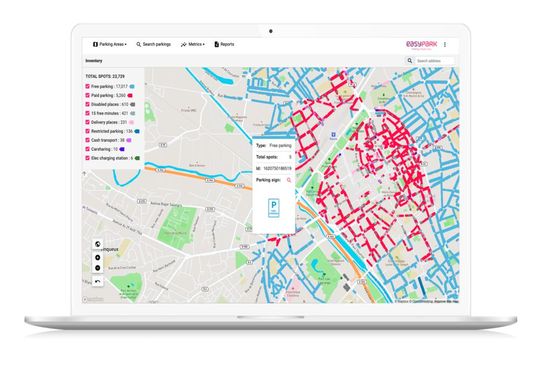Open the Reports section

coord(224,44)
